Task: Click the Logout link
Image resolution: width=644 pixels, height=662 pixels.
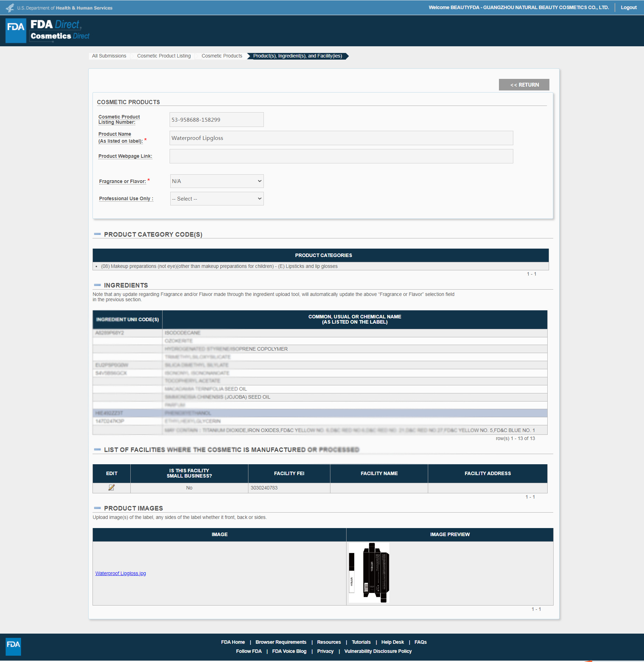Action: pos(629,7)
